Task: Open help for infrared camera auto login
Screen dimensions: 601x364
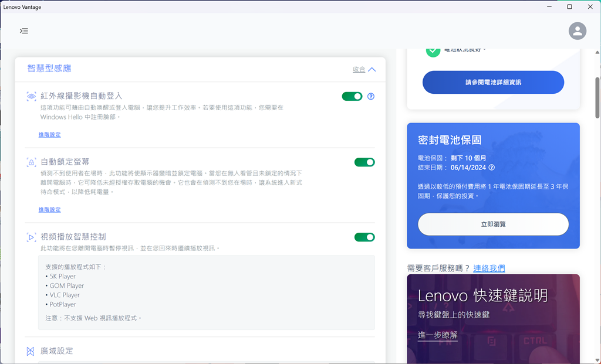Action: tap(371, 97)
